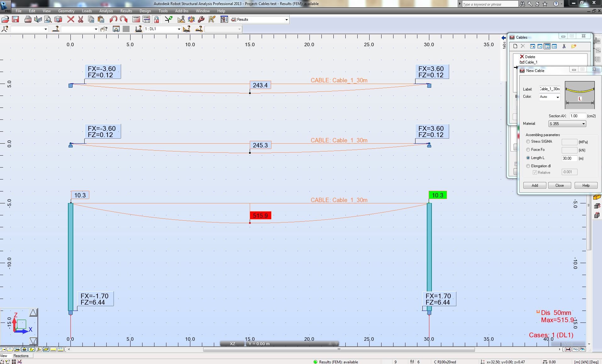Open Analysis menu
Image resolution: width=602 pixels, height=364 pixels.
coord(106,11)
